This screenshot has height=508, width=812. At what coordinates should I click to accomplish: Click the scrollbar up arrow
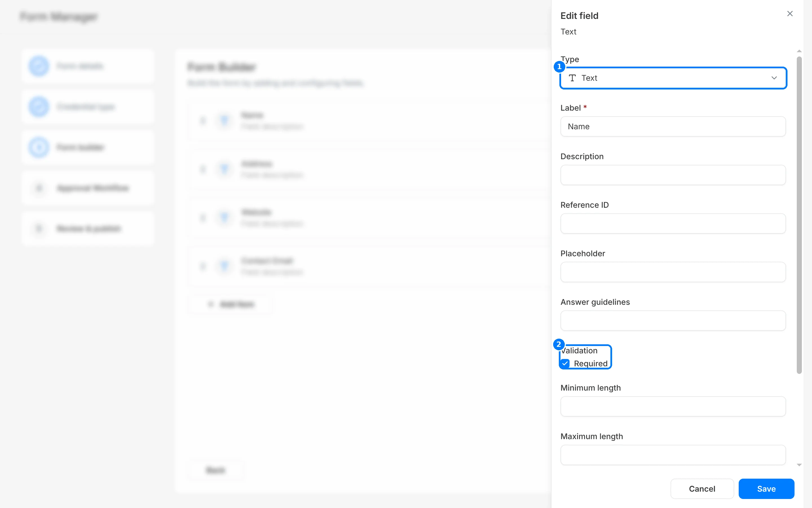click(x=799, y=51)
